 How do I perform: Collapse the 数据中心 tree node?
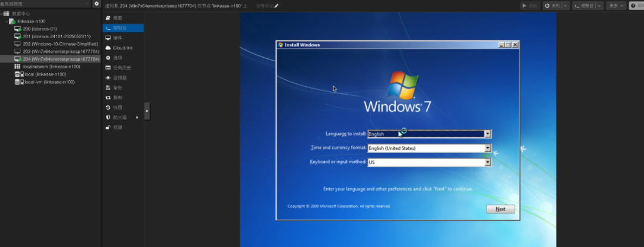[x=2, y=14]
